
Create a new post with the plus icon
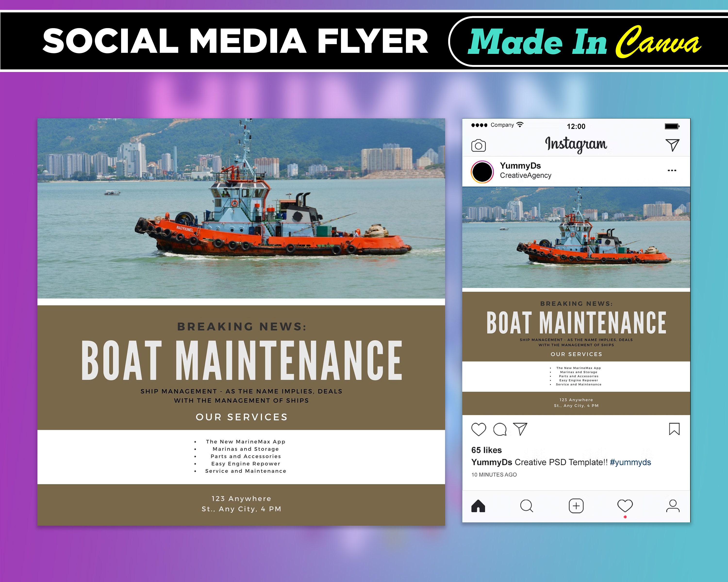pyautogui.click(x=576, y=506)
